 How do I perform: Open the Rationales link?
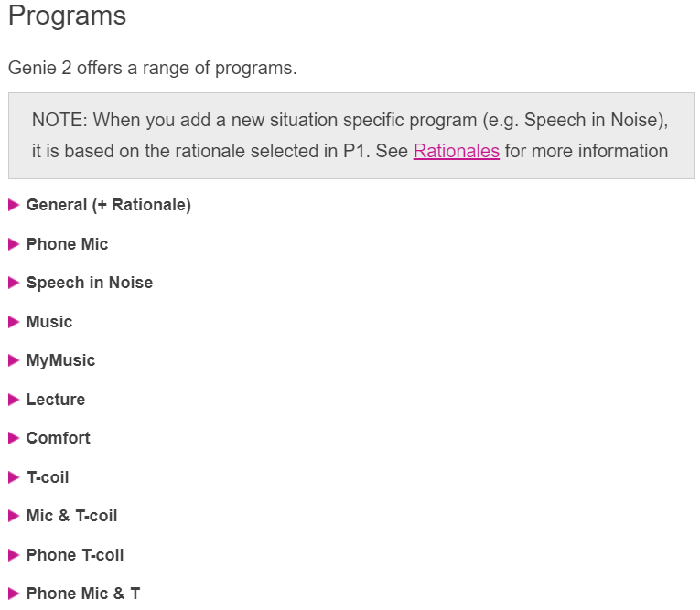click(x=457, y=151)
